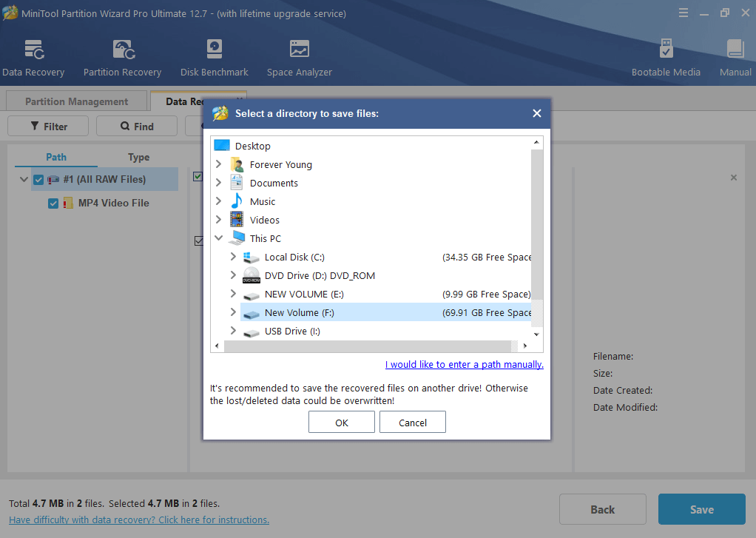The image size is (756, 538).
Task: Open the Data Recovery tool icon
Action: (34, 50)
